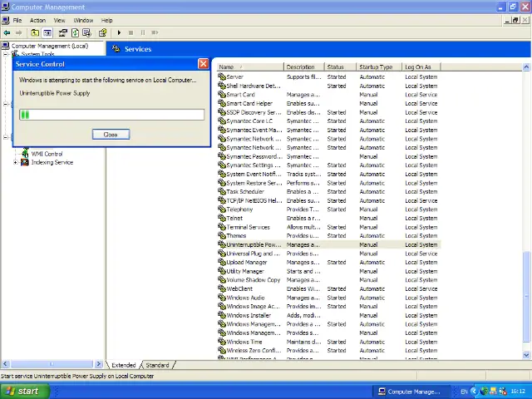This screenshot has width=532, height=399.
Task: Click the Up One Level folder icon
Action: pos(35,32)
